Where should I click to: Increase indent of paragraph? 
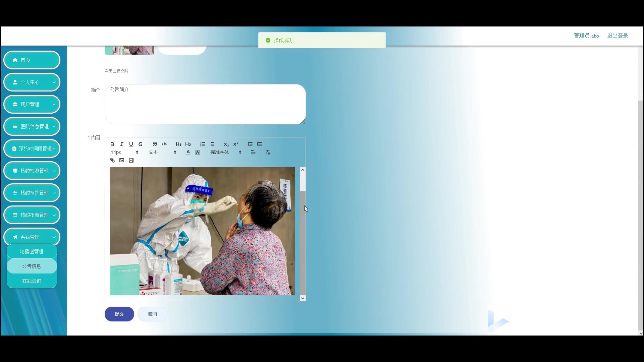(260, 144)
